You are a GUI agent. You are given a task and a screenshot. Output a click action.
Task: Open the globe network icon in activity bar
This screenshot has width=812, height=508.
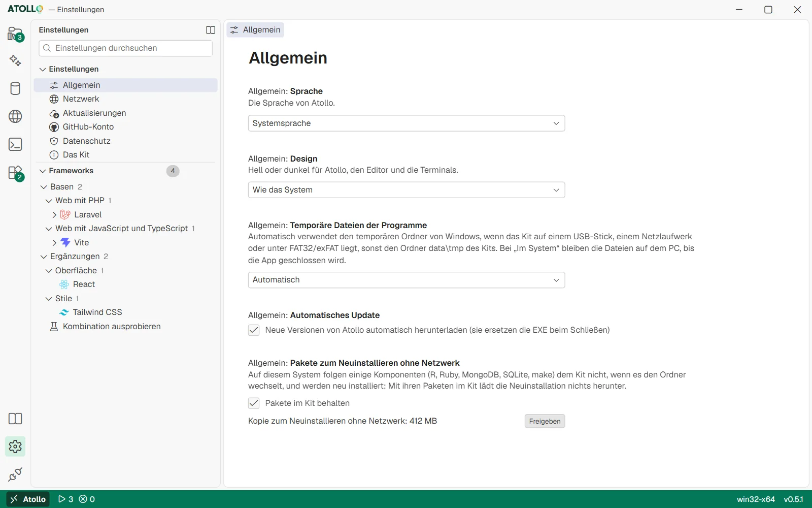[x=15, y=116]
